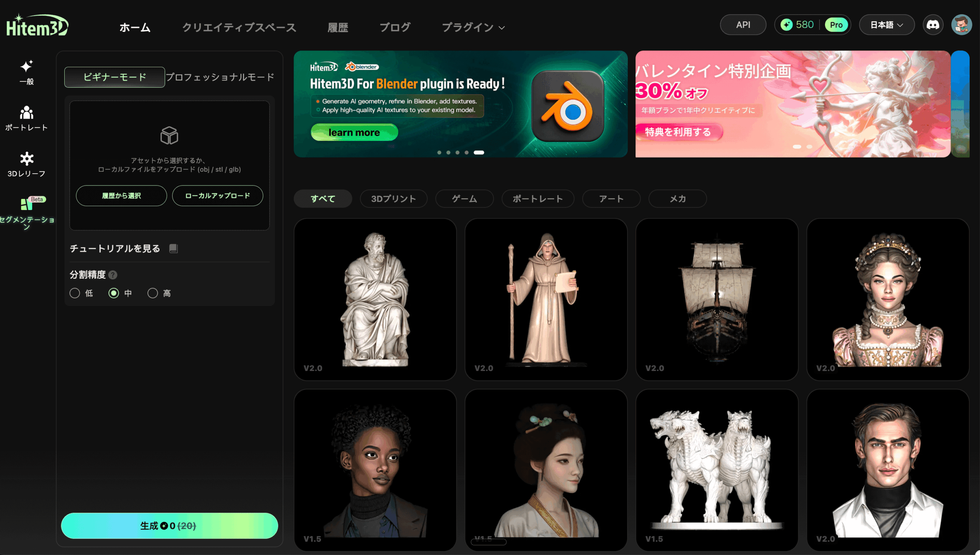Open the 一般 (General) sidebar tool
Viewport: 980px width, 555px height.
coord(26,72)
